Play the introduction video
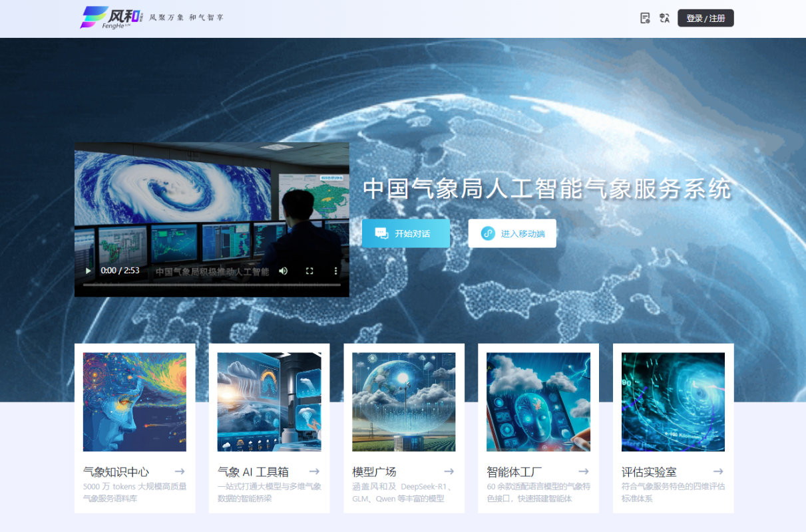 [88, 271]
